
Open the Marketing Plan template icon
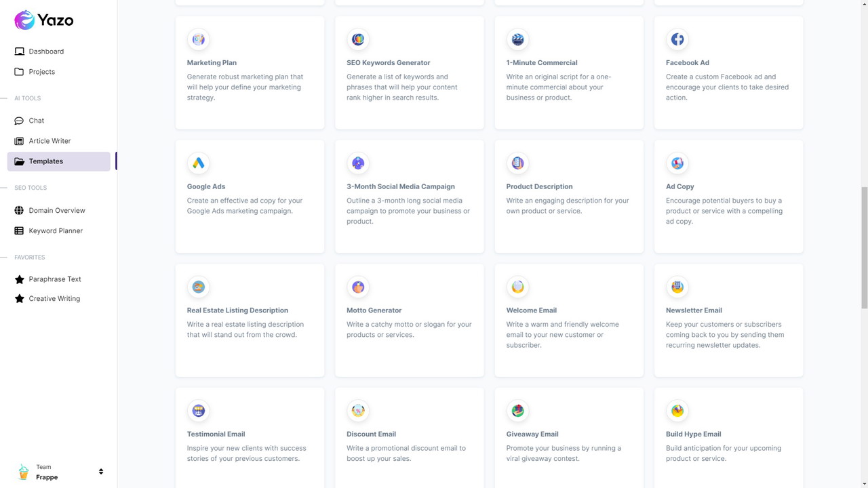tap(198, 39)
